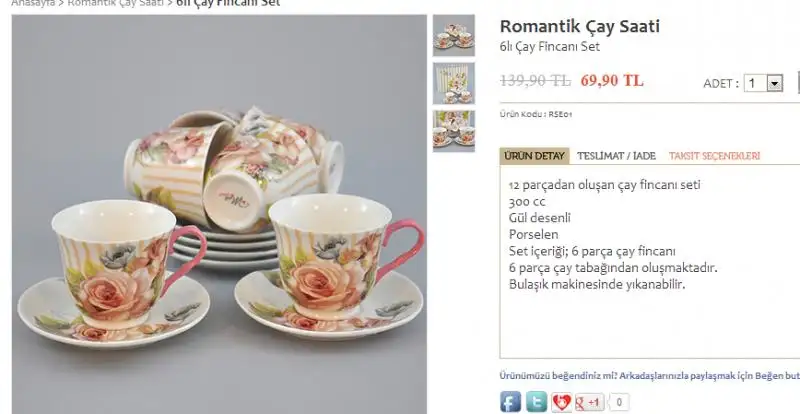The height and width of the screenshot is (414, 800).
Task: Open Romantik Çay Saati breadcrumb link
Action: click(x=115, y=3)
